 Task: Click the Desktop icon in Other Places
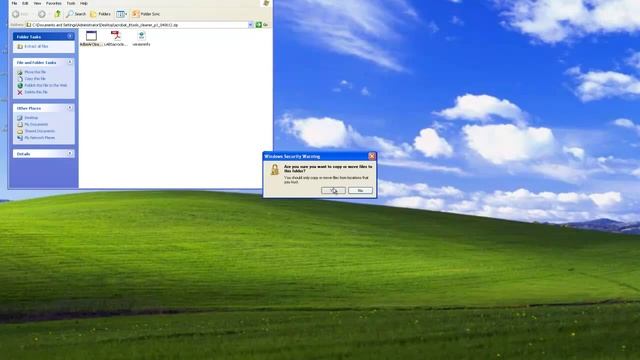20,118
